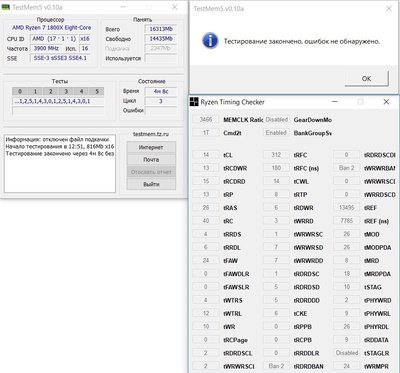Close the test finished dialog
The image size is (400, 373).
[x=389, y=9]
